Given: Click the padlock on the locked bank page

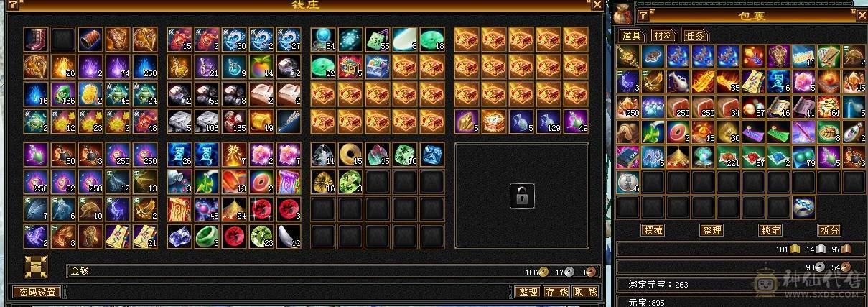Looking at the screenshot, I should 522,196.
